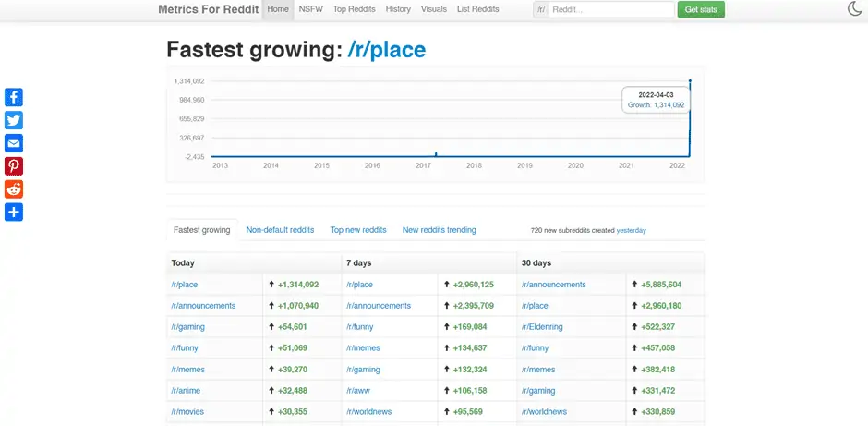Share page via Twitter icon
This screenshot has height=426, width=868.
(x=14, y=120)
